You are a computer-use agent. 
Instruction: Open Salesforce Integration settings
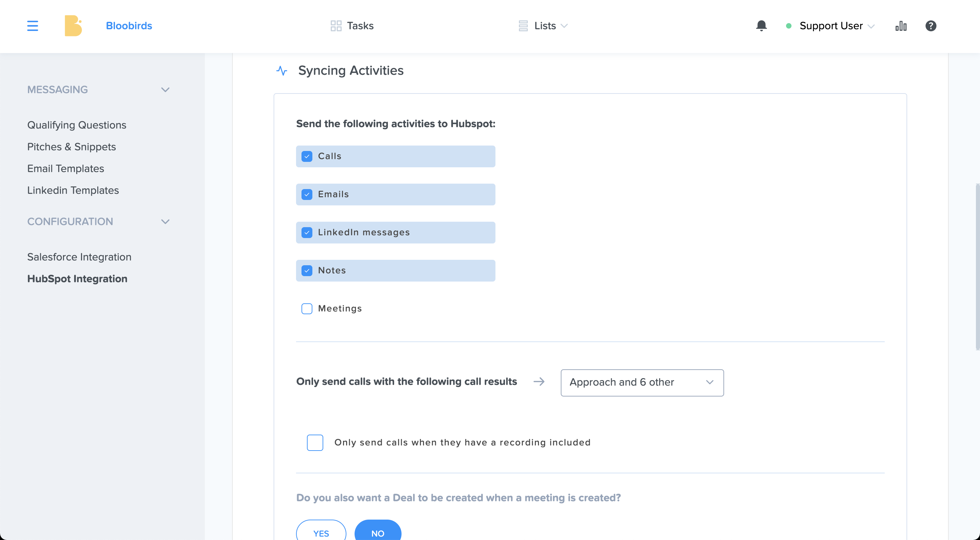pyautogui.click(x=79, y=257)
